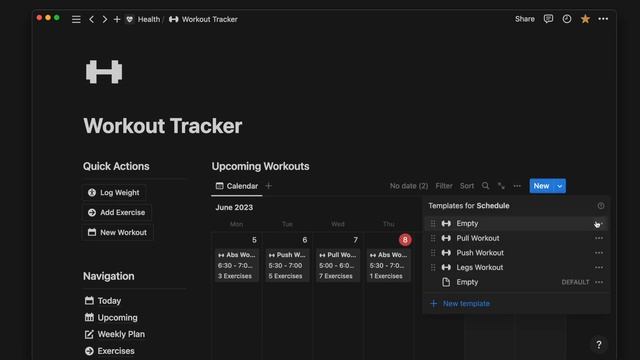Open the Weekly Plan navigation link

coord(115,334)
